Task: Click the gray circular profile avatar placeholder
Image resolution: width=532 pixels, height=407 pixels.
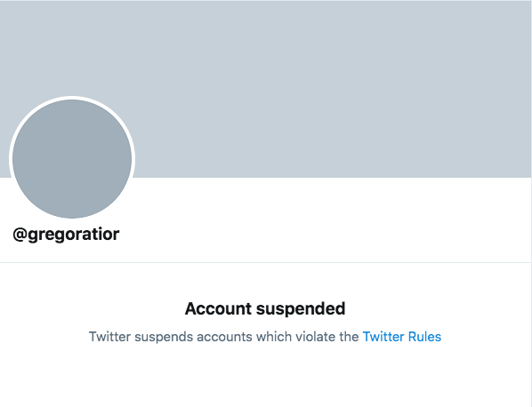Action: pyautogui.click(x=72, y=158)
